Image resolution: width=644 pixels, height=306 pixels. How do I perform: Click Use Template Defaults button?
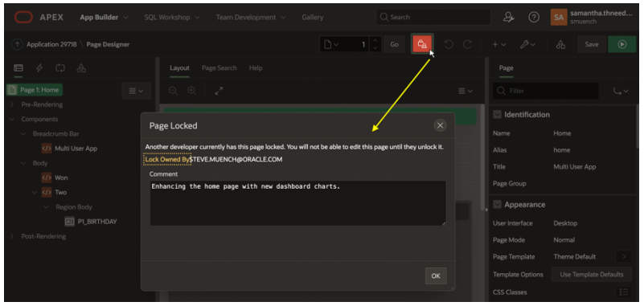click(x=592, y=275)
